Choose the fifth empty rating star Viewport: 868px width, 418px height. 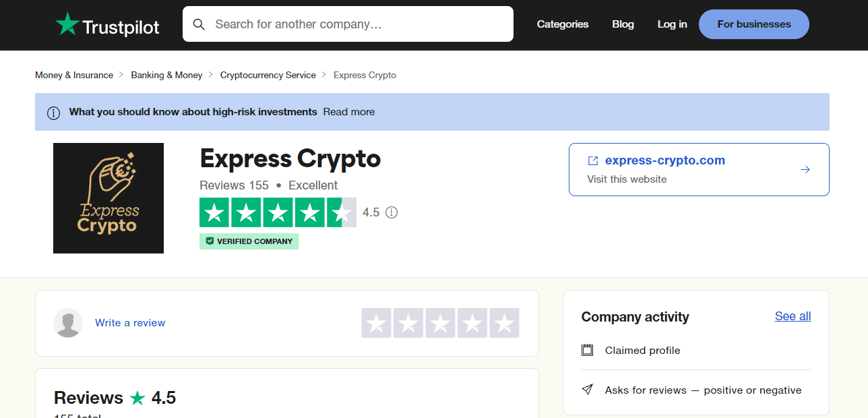point(504,323)
